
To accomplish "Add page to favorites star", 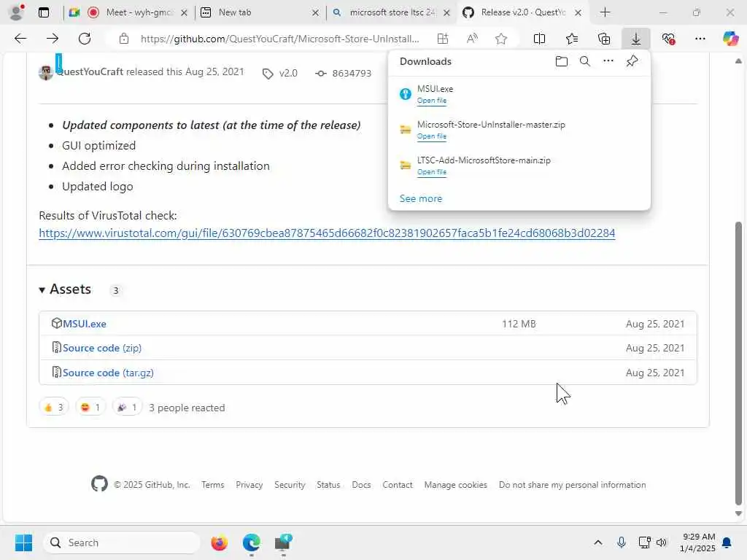I will point(500,39).
